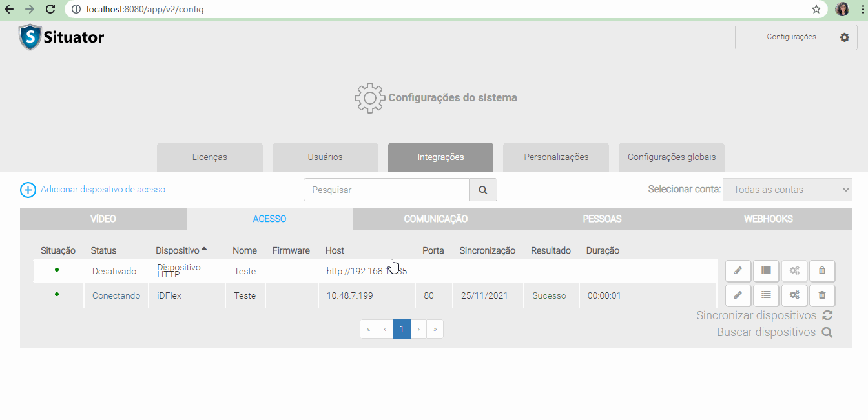Click the plus icon to add device
The width and height of the screenshot is (868, 420).
(x=28, y=190)
